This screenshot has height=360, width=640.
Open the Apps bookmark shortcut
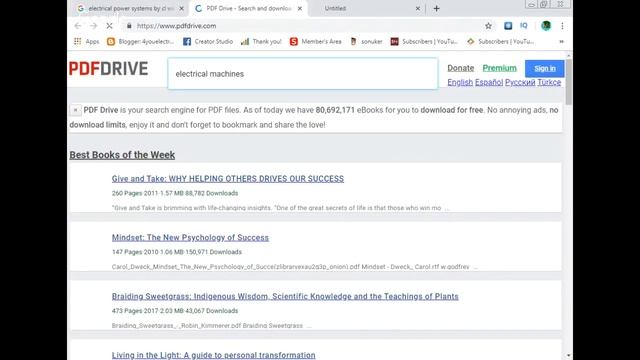[x=87, y=42]
